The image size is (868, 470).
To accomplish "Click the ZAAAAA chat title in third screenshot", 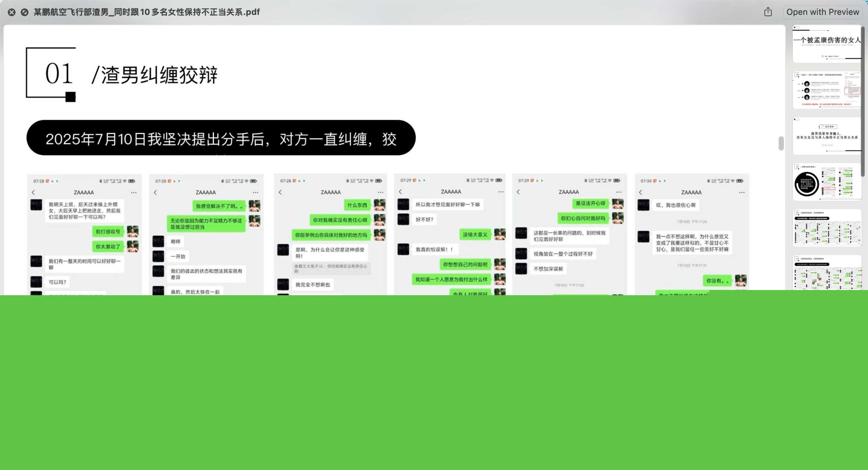I will (330, 192).
